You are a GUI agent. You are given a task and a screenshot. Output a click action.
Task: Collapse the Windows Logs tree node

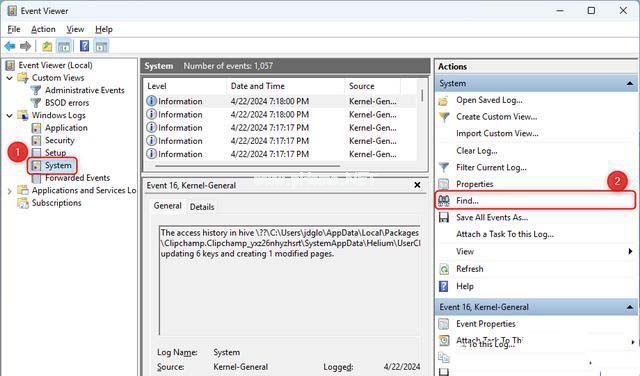tap(9, 116)
